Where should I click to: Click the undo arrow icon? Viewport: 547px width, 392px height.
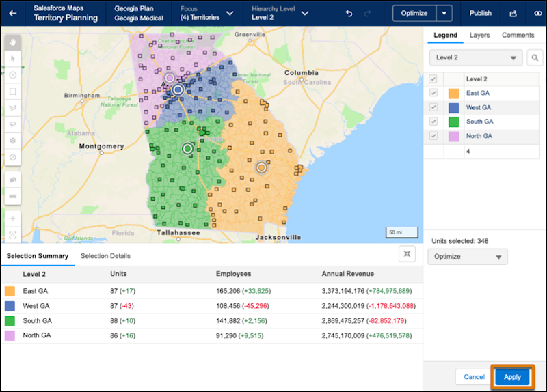click(x=349, y=13)
